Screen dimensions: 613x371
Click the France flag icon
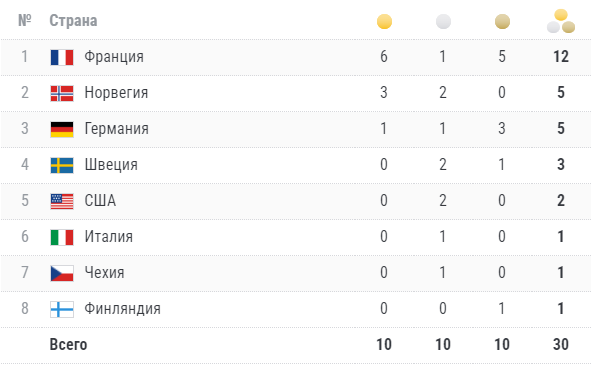coord(62,57)
